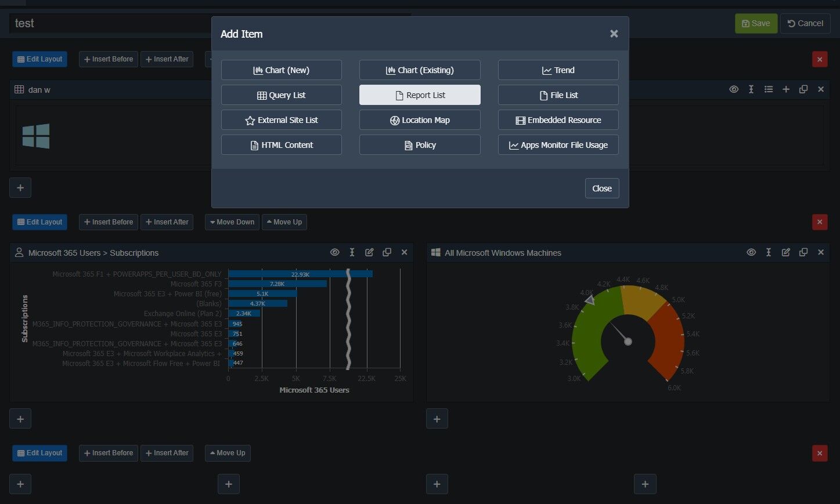Viewport: 840px width, 504px height.
Task: Toggle eye icon on All Microsoft Windows Machines
Action: (751, 252)
